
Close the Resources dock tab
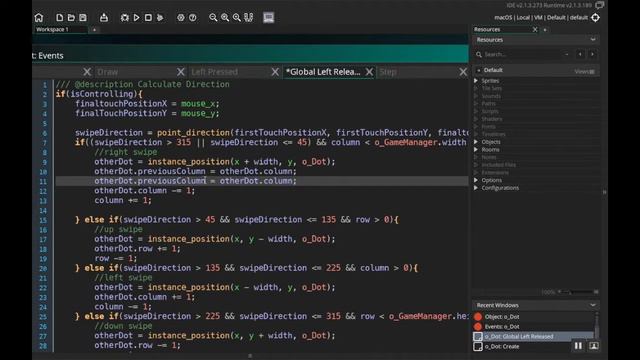[x=535, y=29]
